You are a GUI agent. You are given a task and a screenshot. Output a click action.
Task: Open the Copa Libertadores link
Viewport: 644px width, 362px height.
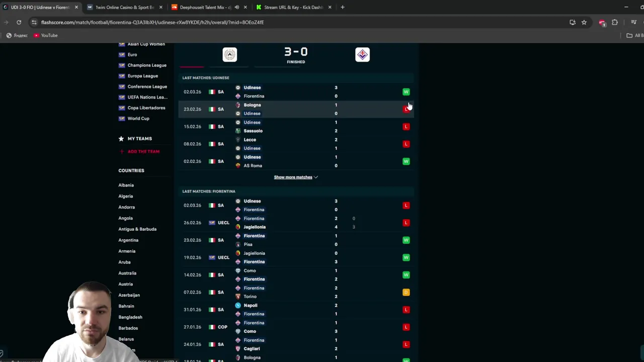pyautogui.click(x=146, y=108)
